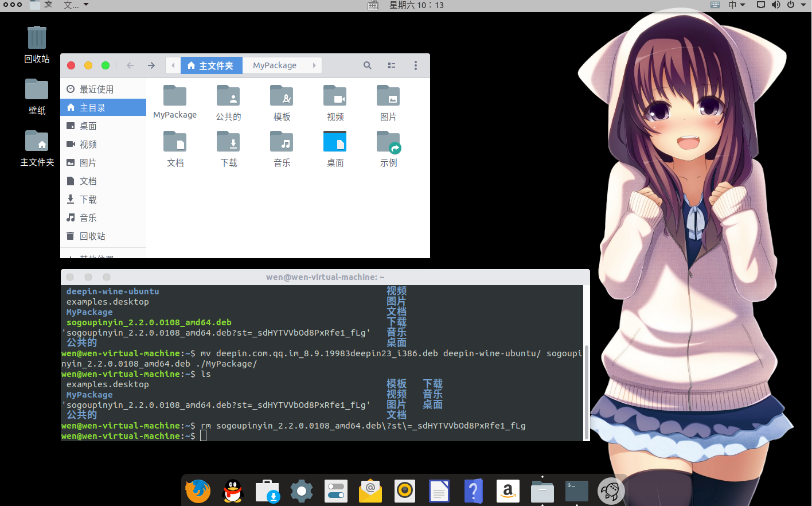Viewport: 812px width, 506px height.
Task: Open system settings gear in dock
Action: click(302, 491)
